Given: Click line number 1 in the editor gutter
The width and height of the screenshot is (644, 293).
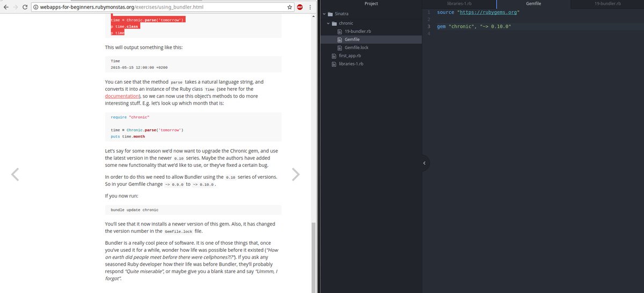Looking at the screenshot, I should click(429, 12).
